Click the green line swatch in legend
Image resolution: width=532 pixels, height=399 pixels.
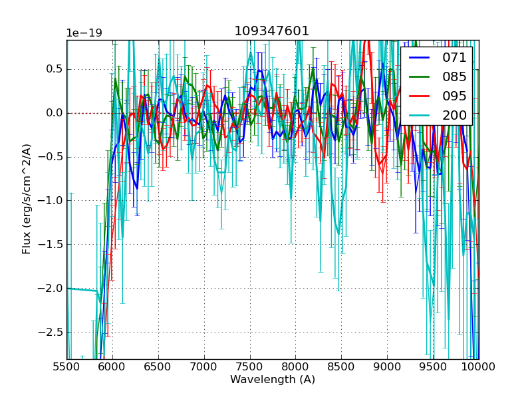[418, 76]
